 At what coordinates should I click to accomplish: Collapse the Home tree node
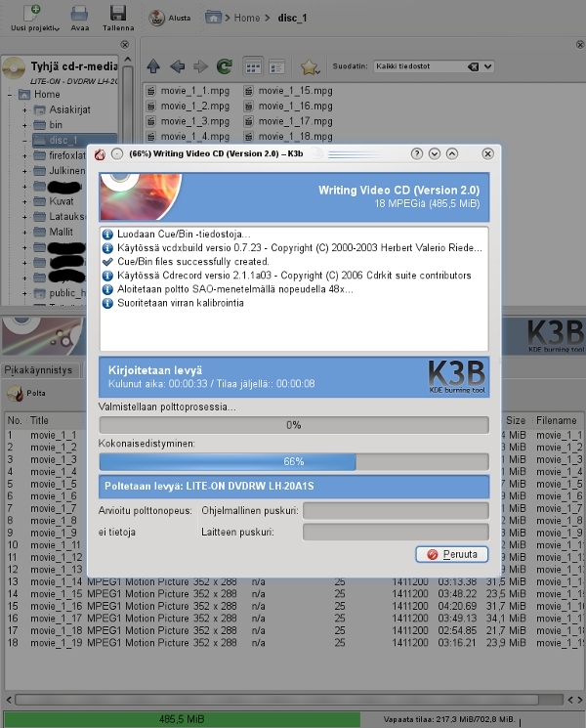coord(10,95)
